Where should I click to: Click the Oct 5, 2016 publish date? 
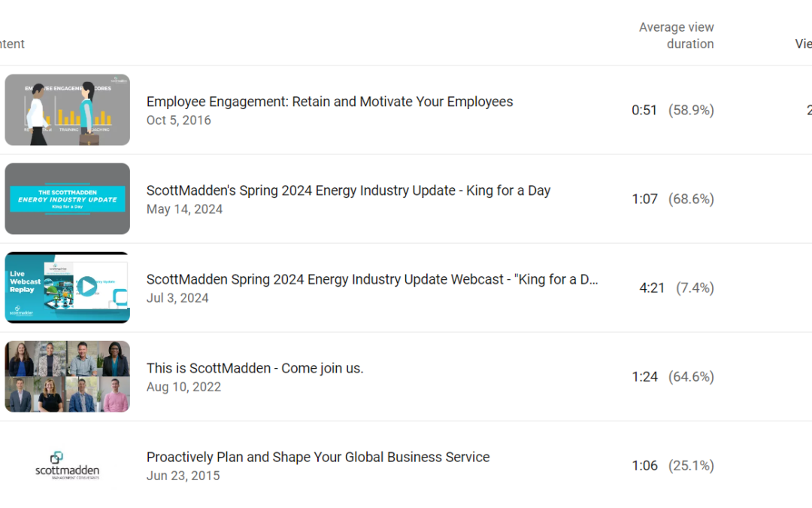[178, 120]
